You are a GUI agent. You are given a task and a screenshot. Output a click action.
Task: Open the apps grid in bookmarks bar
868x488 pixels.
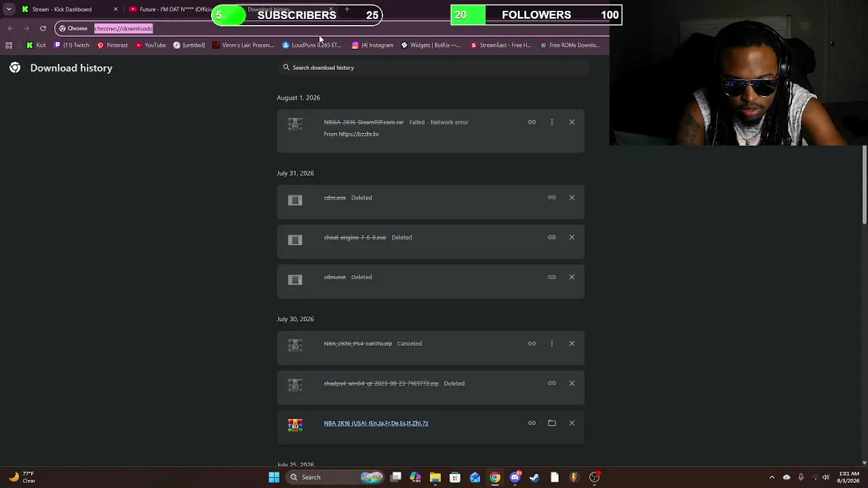point(9,45)
